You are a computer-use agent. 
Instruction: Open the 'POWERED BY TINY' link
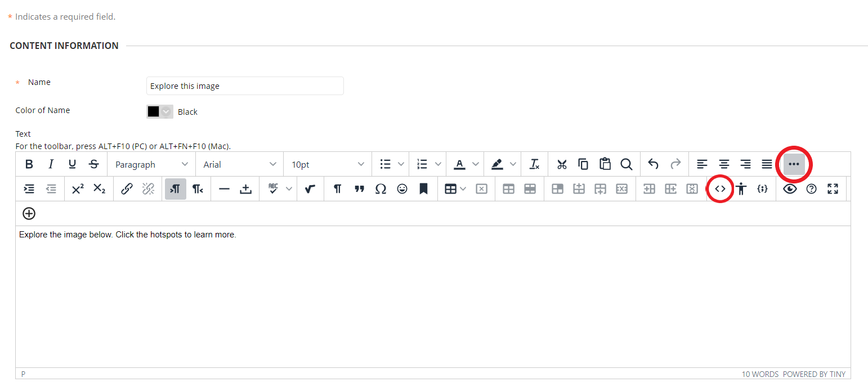coord(814,374)
